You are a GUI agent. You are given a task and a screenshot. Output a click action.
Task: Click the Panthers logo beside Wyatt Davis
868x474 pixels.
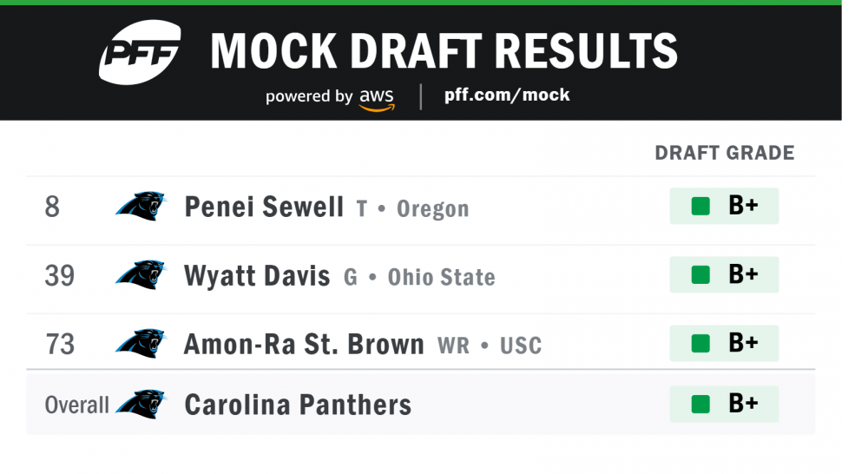[x=141, y=274]
